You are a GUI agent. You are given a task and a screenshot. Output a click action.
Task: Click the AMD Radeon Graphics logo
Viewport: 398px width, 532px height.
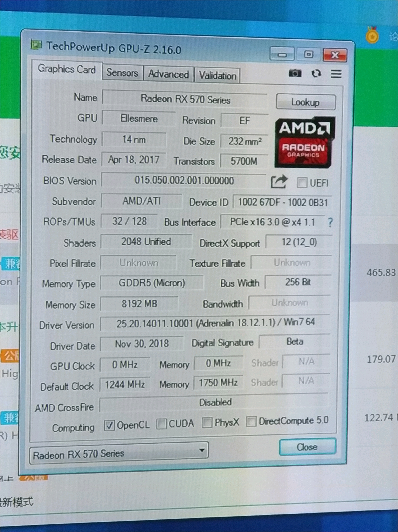coord(305,142)
